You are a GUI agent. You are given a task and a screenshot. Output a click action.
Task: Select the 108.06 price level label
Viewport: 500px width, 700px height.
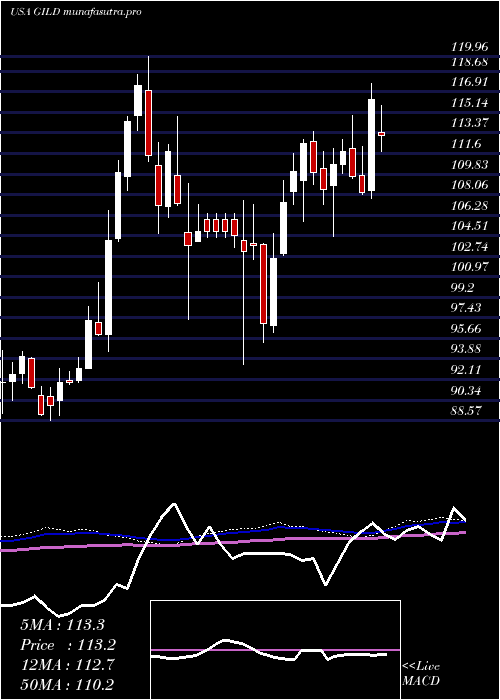[x=469, y=185]
